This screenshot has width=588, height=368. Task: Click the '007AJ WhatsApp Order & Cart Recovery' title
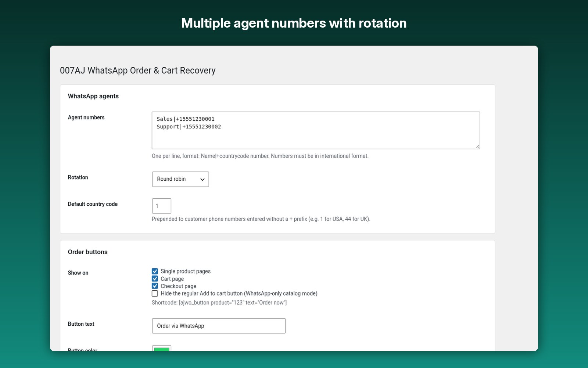[138, 70]
